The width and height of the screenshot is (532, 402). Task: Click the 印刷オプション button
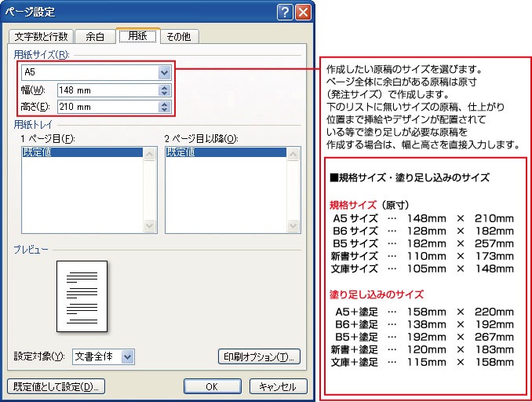pos(258,357)
